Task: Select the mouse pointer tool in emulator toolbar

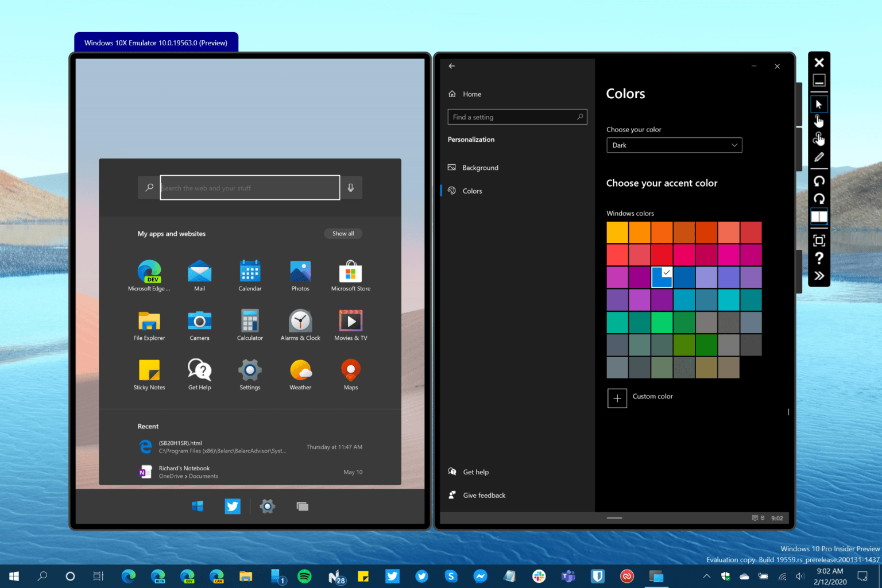Action: pyautogui.click(x=819, y=104)
